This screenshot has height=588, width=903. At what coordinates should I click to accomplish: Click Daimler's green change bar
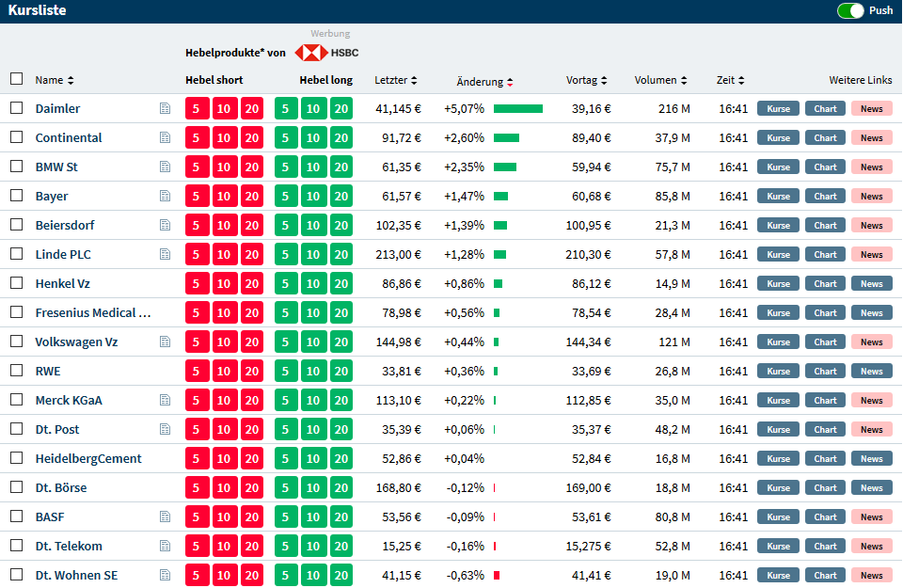[517, 108]
